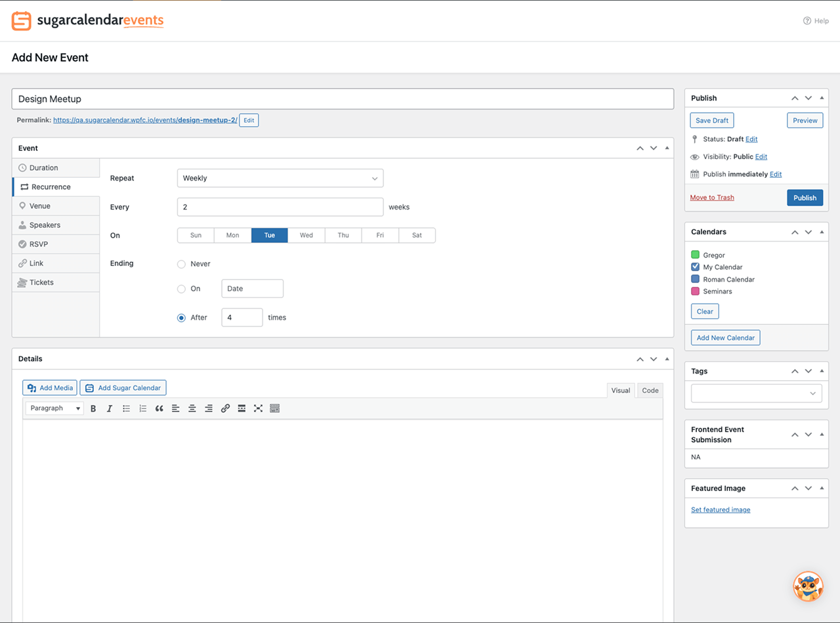Screen dimensions: 840x623
Task: Open the mascot help chat icon
Action: [808, 586]
